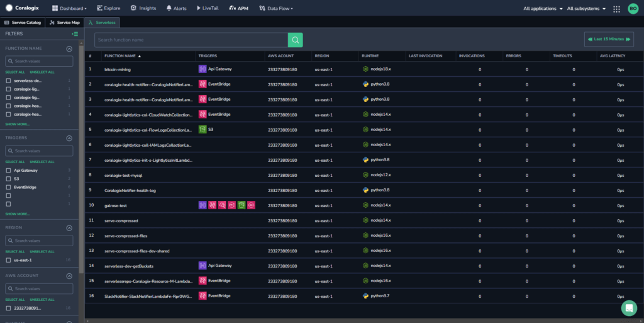The height and width of the screenshot is (323, 644).
Task: Open the Data Flow dropdown menu
Action: pyautogui.click(x=276, y=8)
